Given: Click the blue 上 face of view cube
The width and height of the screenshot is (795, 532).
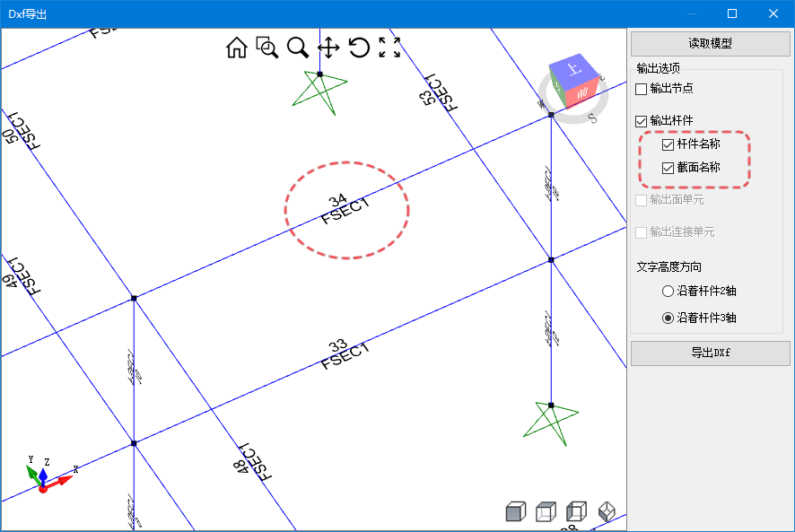Looking at the screenshot, I should [573, 70].
